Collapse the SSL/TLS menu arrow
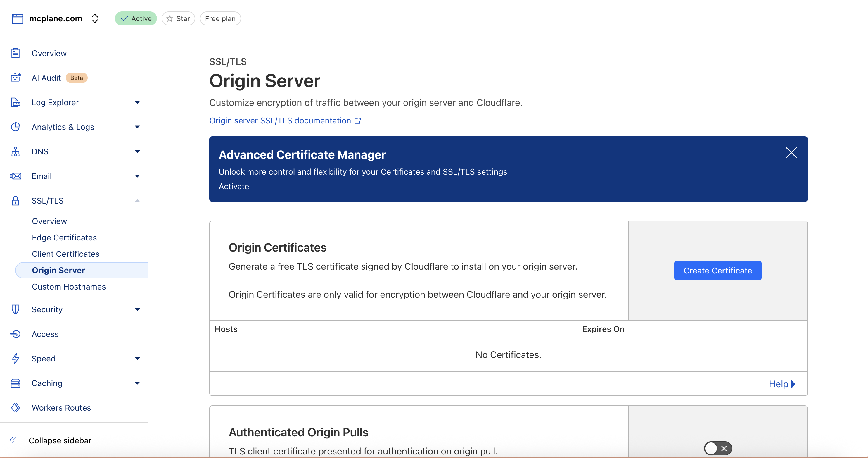The height and width of the screenshot is (458, 868). coord(137,201)
